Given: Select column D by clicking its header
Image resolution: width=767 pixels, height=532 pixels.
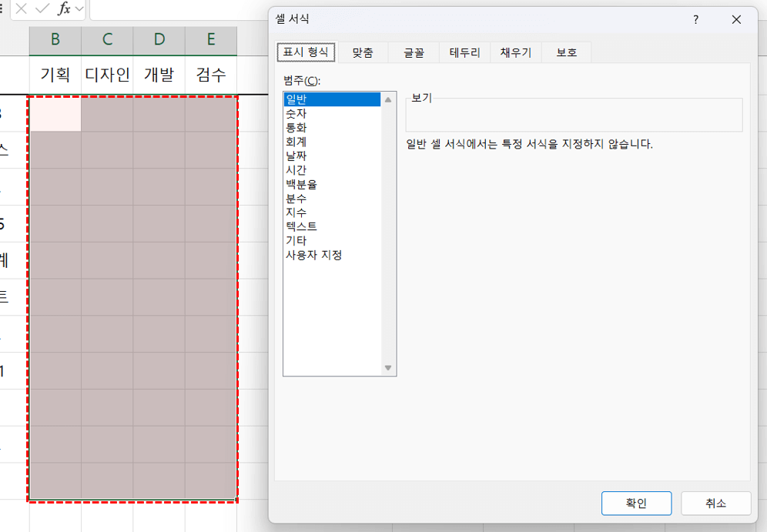Looking at the screenshot, I should pos(159,40).
